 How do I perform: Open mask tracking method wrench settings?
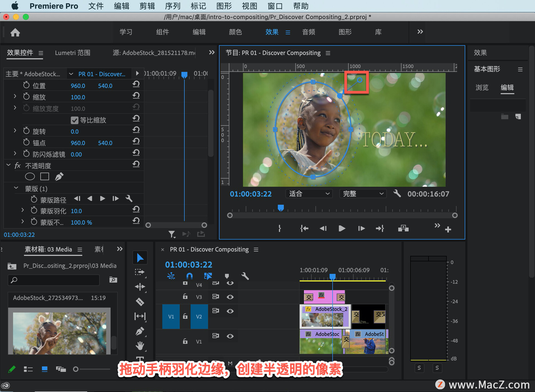coord(129,199)
